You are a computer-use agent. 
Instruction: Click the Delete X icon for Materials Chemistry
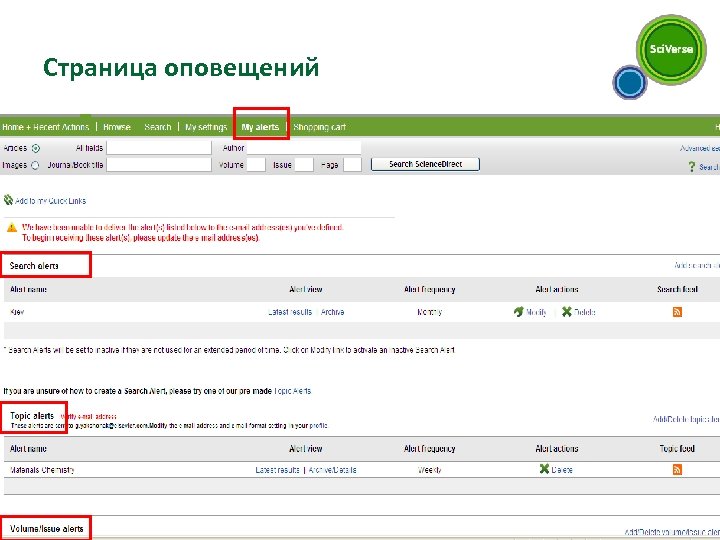pos(544,469)
